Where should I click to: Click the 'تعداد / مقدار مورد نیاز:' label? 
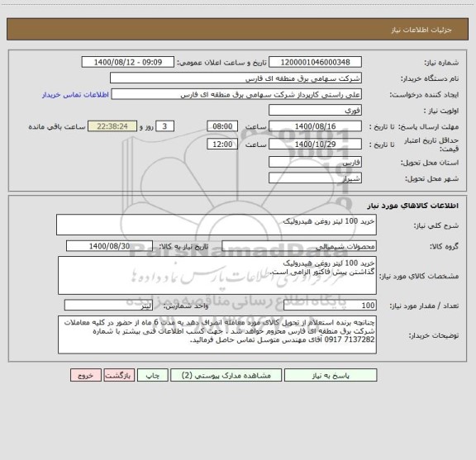(x=424, y=306)
